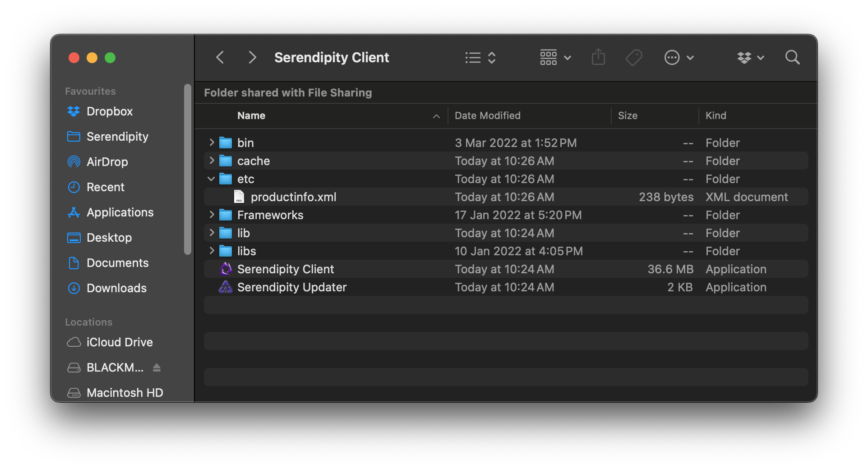Expand the Frameworks folder
The image size is (868, 469).
(212, 215)
